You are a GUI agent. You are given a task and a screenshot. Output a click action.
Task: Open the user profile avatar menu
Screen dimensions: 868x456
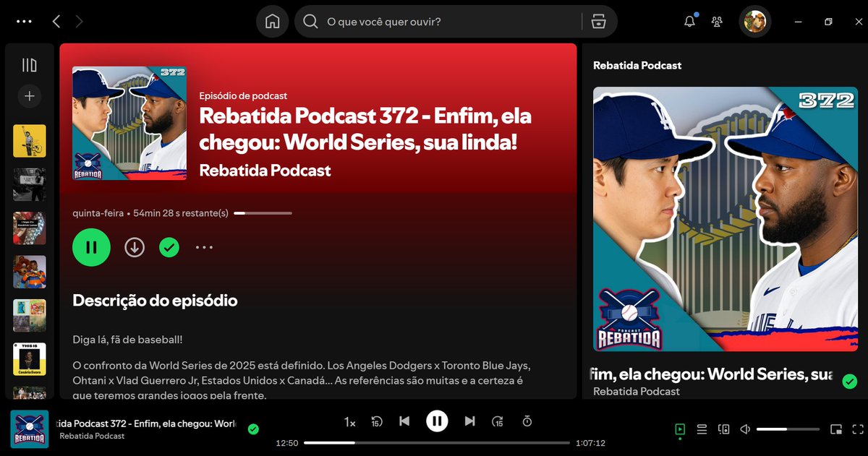(755, 22)
